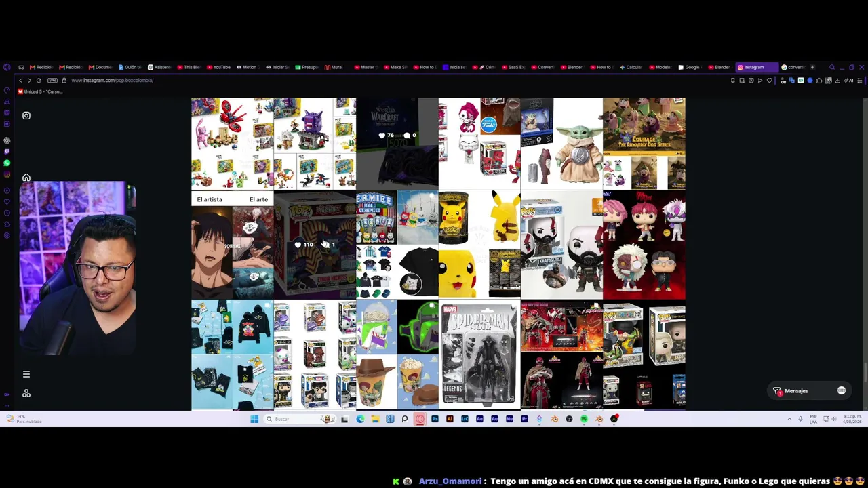Image resolution: width=868 pixels, height=488 pixels.
Task: Open the Yu-Gi-Oh Funko post with 110 likes
Action: [x=315, y=245]
